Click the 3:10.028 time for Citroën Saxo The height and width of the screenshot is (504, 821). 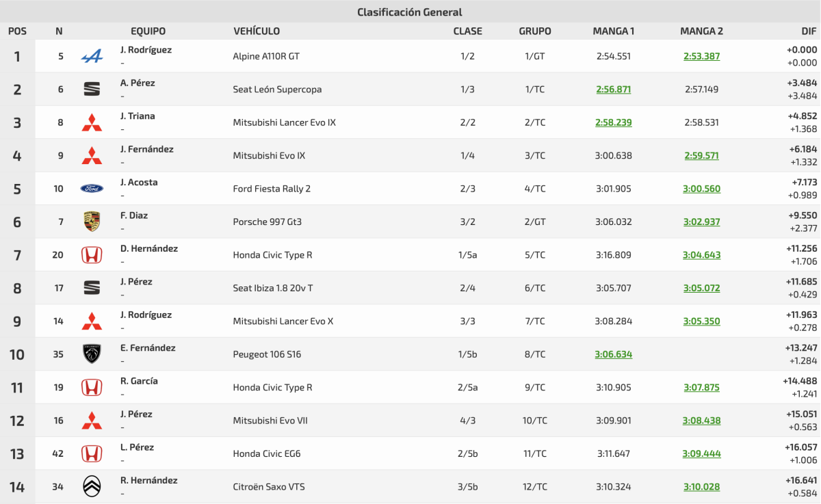(x=701, y=487)
